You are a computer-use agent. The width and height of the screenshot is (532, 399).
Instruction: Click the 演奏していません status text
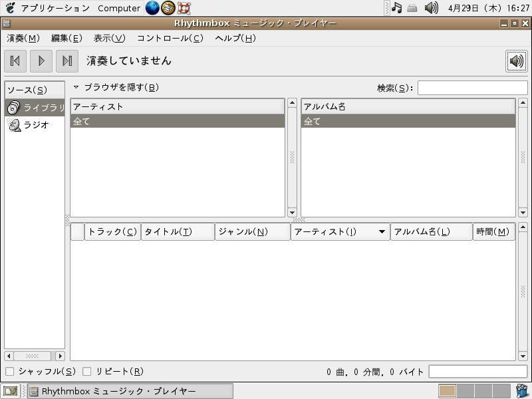tap(128, 61)
